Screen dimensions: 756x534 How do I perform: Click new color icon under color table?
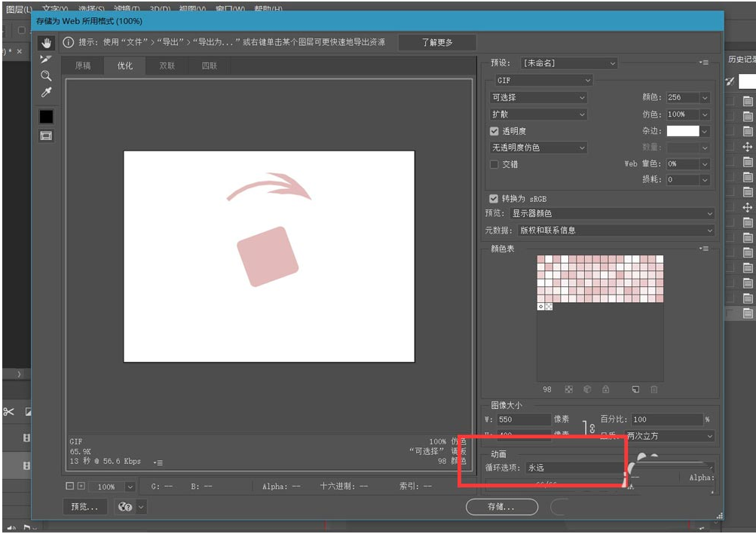pyautogui.click(x=635, y=389)
